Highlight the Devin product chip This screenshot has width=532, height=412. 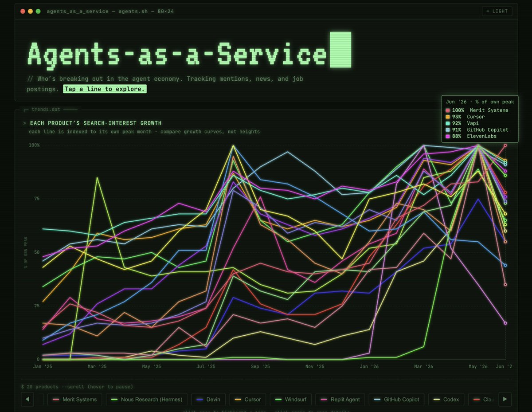pos(208,400)
